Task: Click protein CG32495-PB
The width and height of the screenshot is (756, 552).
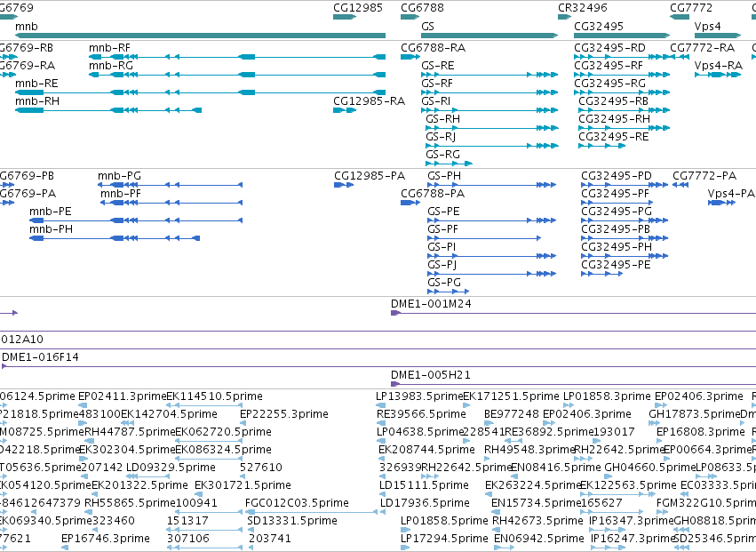Action: 625,238
